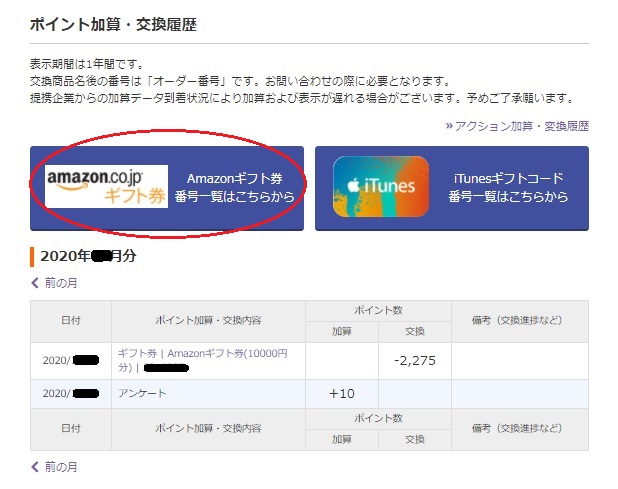The height and width of the screenshot is (489, 618).
Task: Click the top previous-month chevron icon
Action: (x=35, y=283)
